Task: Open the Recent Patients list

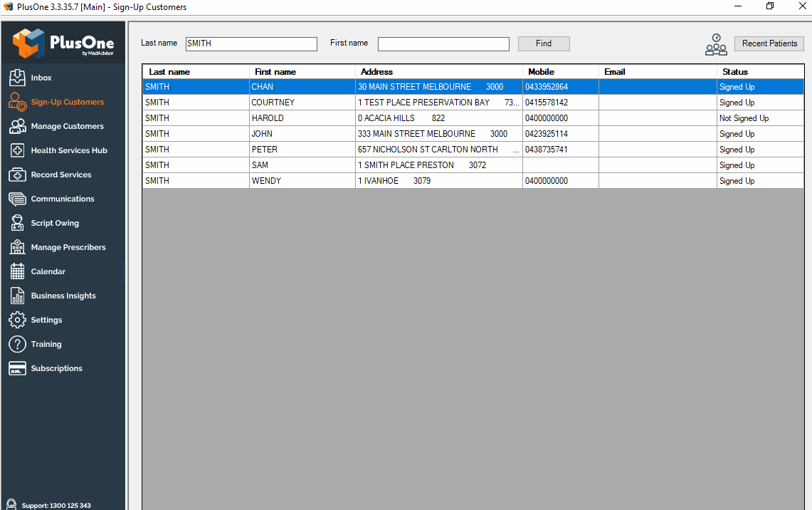Action: tap(769, 43)
